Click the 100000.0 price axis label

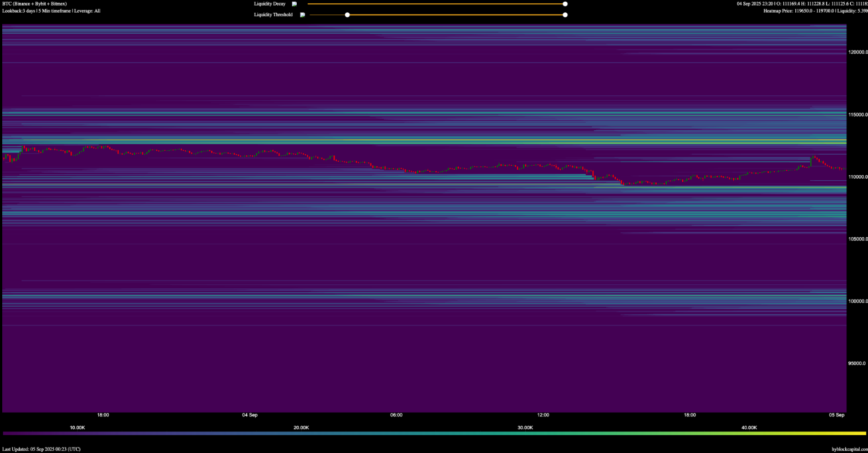[857, 301]
